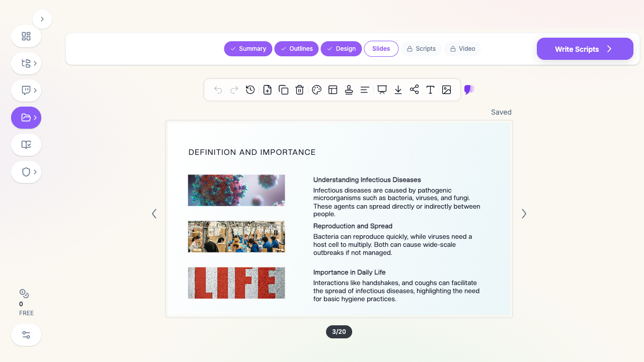
Task: Open color palette theme icon
Action: click(316, 90)
